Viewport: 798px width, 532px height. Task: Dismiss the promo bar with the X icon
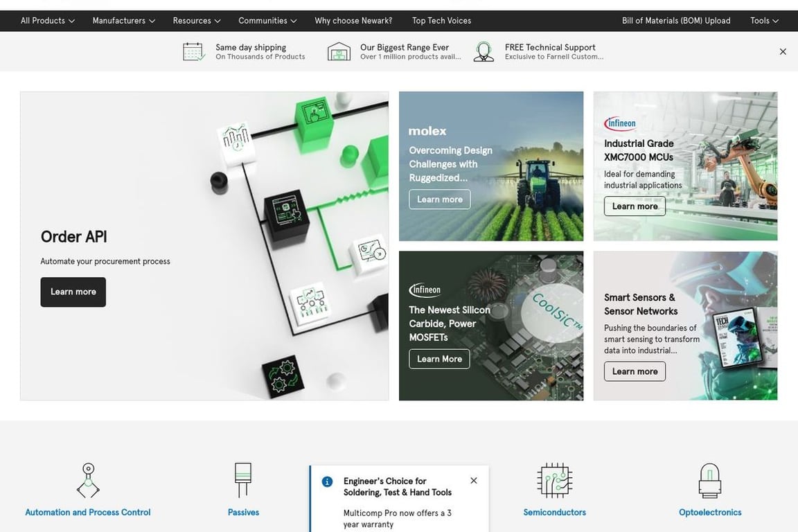click(783, 51)
